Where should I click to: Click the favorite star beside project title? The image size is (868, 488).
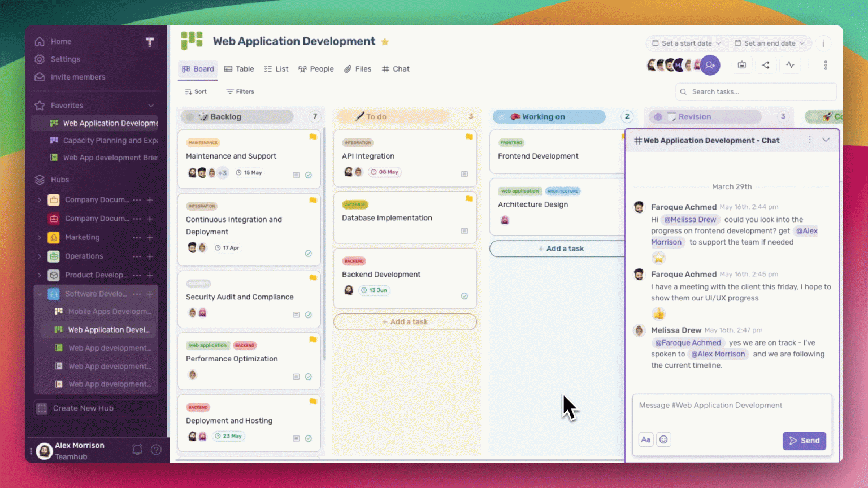[385, 42]
